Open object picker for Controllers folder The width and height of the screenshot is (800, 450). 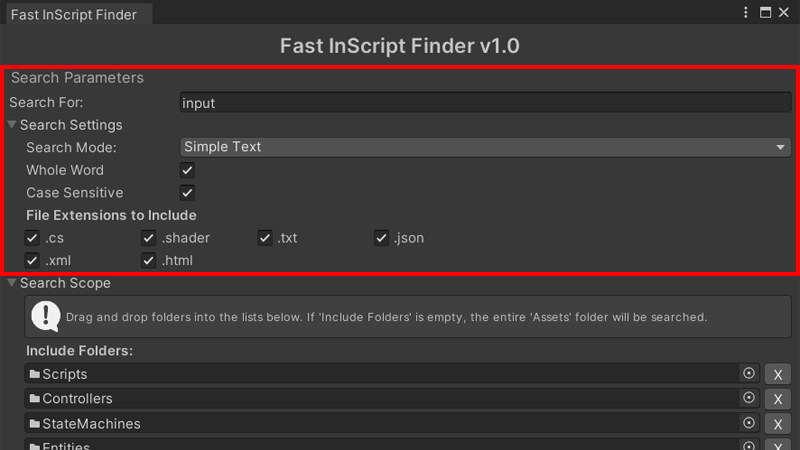(x=748, y=398)
